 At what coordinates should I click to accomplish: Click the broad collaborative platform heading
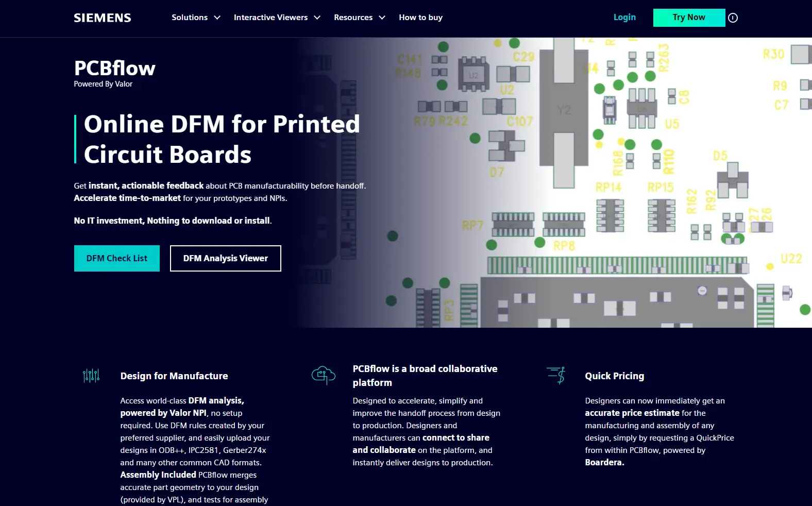425,376
